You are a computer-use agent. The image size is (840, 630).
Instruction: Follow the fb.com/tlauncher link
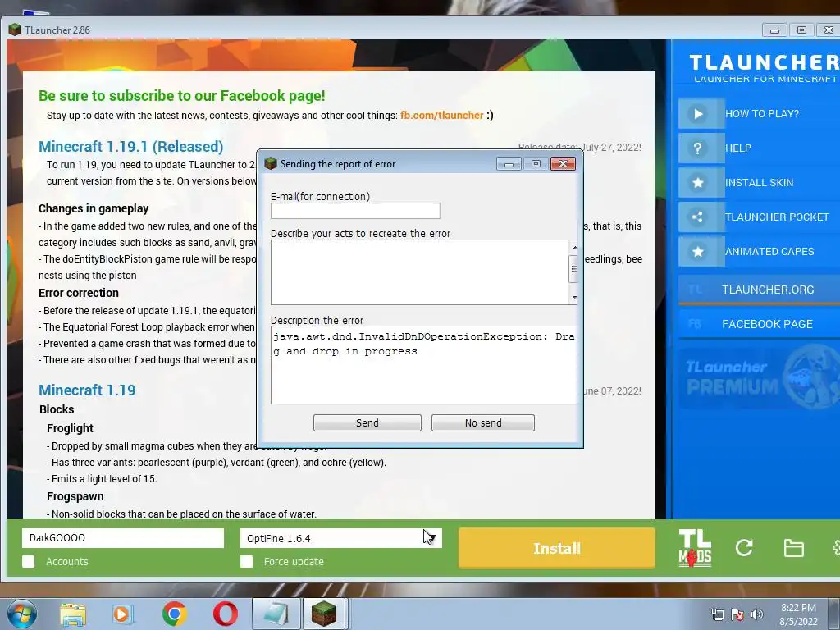(442, 115)
